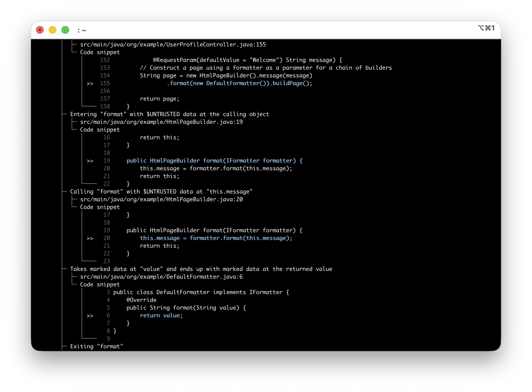The width and height of the screenshot is (532, 392).
Task: Expand the 'Takes marked data at value' node
Action: pos(201,269)
